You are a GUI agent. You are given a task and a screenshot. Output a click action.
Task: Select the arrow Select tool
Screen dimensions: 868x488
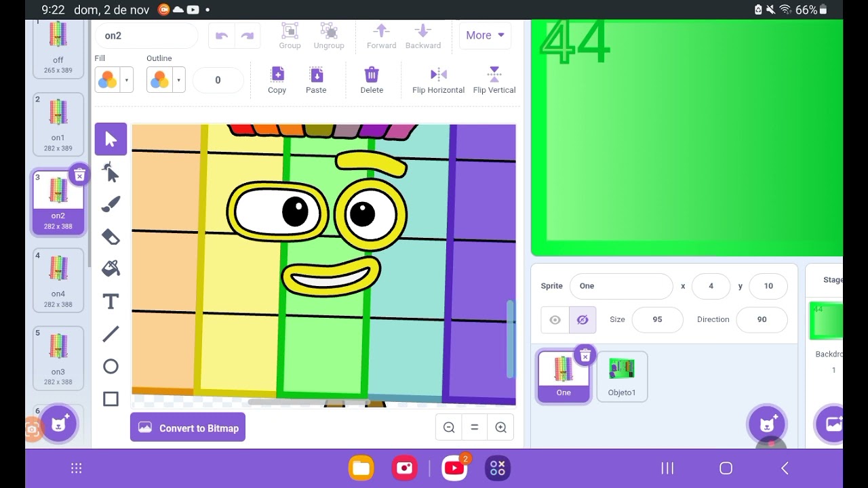pyautogui.click(x=111, y=140)
